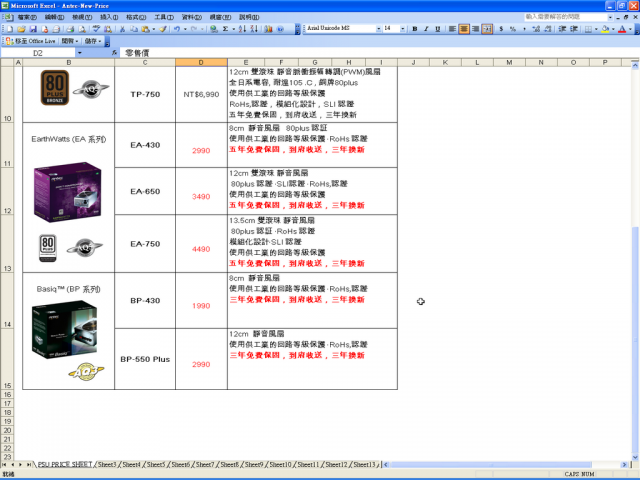Sort ascending with the A-Z icon
Viewport: 640px width, 480px height.
click(242, 29)
